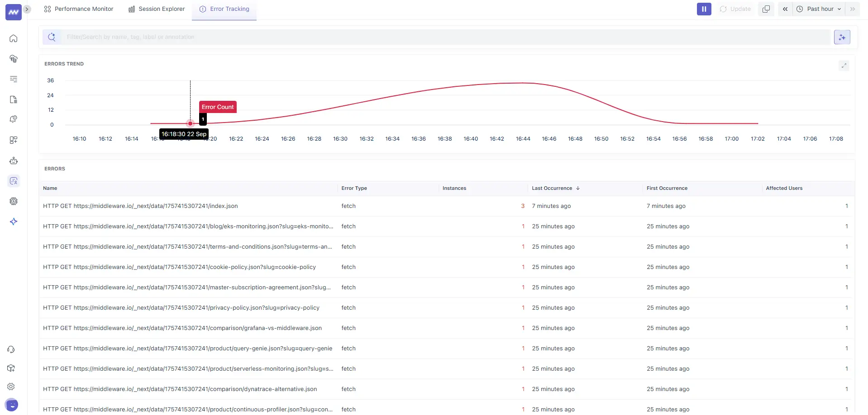Collapse the panel using the double-left chevron
Viewport: 868px width, 415px height.
785,9
